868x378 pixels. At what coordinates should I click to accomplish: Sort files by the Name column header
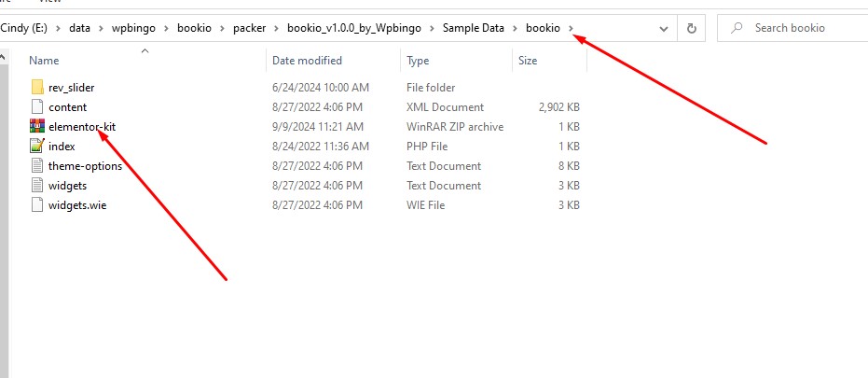(44, 61)
